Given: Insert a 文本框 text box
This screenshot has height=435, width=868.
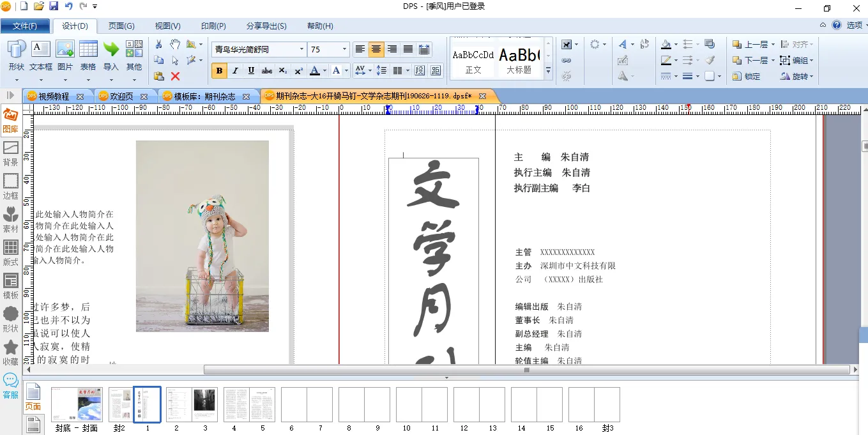Looking at the screenshot, I should tap(40, 56).
